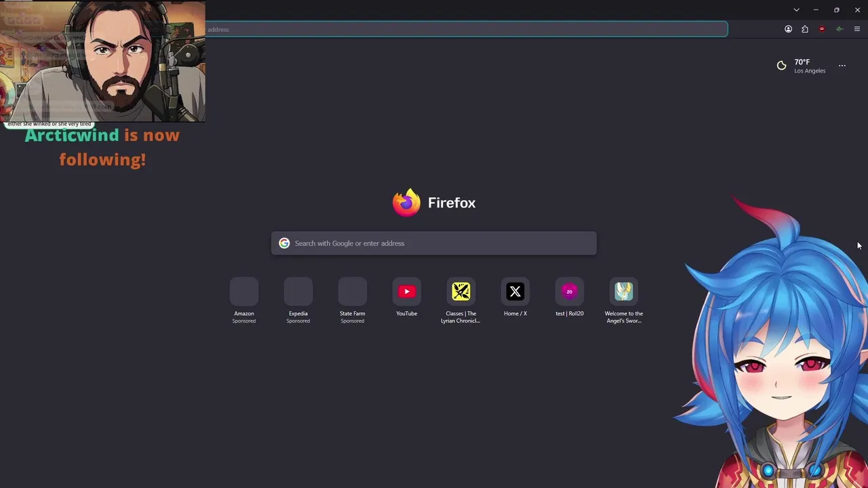The image size is (868, 488).
Task: Open the test Roll20 shortcut icon
Action: click(x=570, y=291)
